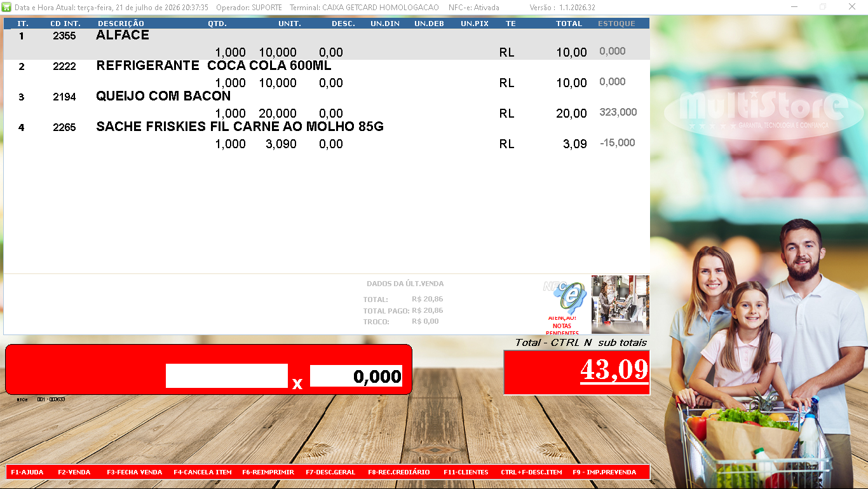
Task: Click CTRL+F-DESC.ITEM discount button
Action: coord(531,472)
